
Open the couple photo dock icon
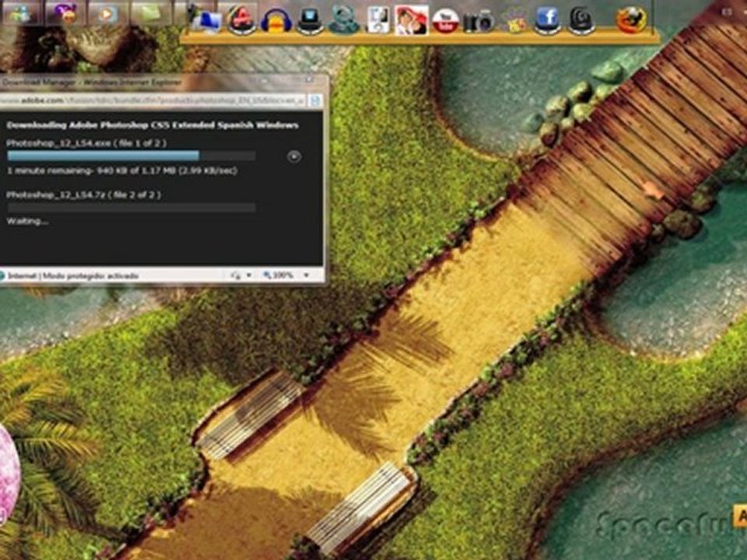pos(411,20)
